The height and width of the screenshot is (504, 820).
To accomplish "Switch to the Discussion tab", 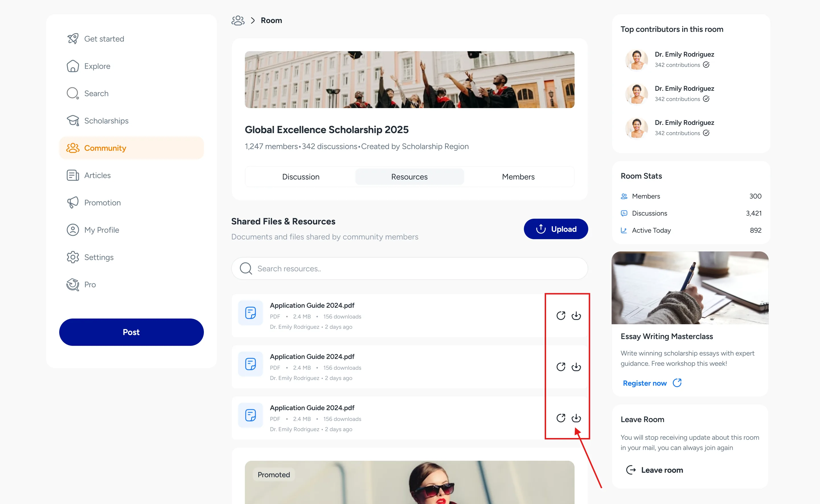I will tap(301, 177).
